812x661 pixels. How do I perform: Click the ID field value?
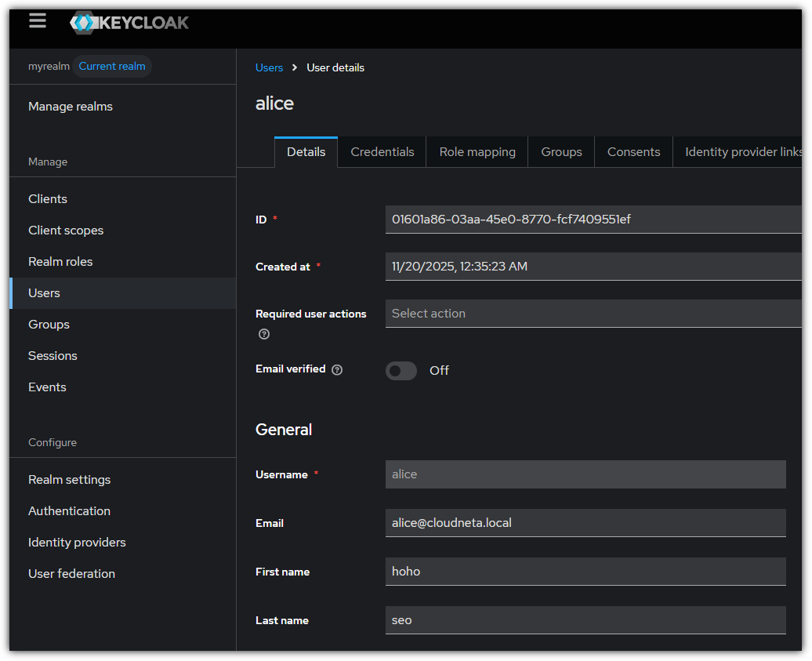click(593, 220)
